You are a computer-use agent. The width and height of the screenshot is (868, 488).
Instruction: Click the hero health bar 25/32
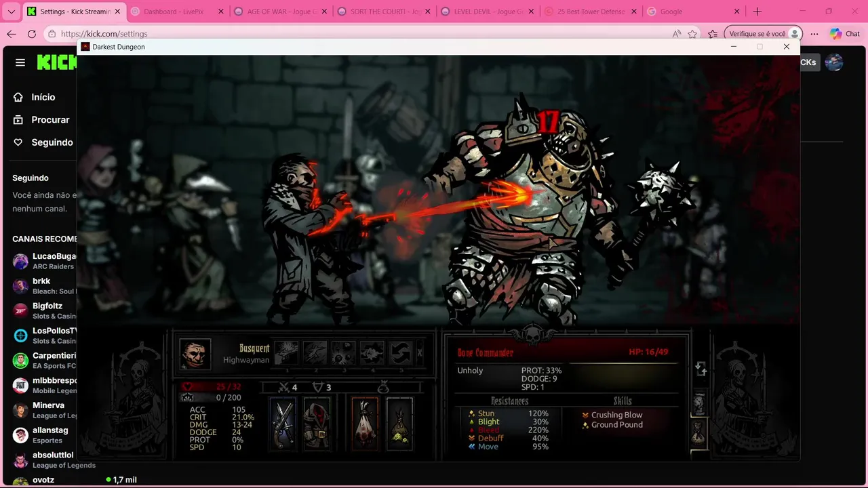pyautogui.click(x=212, y=387)
